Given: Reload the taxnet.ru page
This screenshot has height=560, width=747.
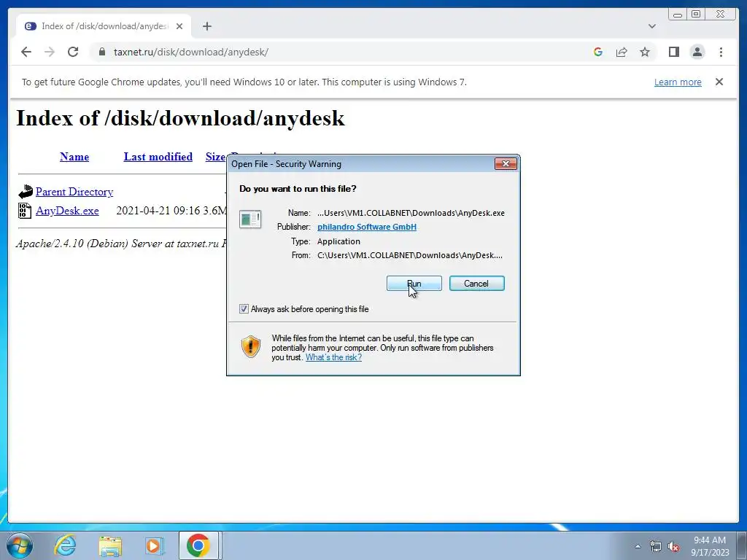Looking at the screenshot, I should tap(73, 52).
